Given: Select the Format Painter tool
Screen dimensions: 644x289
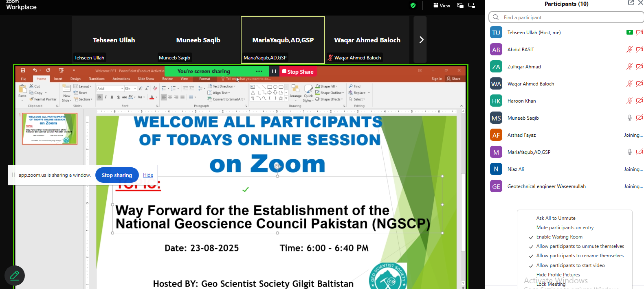Looking at the screenshot, I should tap(43, 99).
